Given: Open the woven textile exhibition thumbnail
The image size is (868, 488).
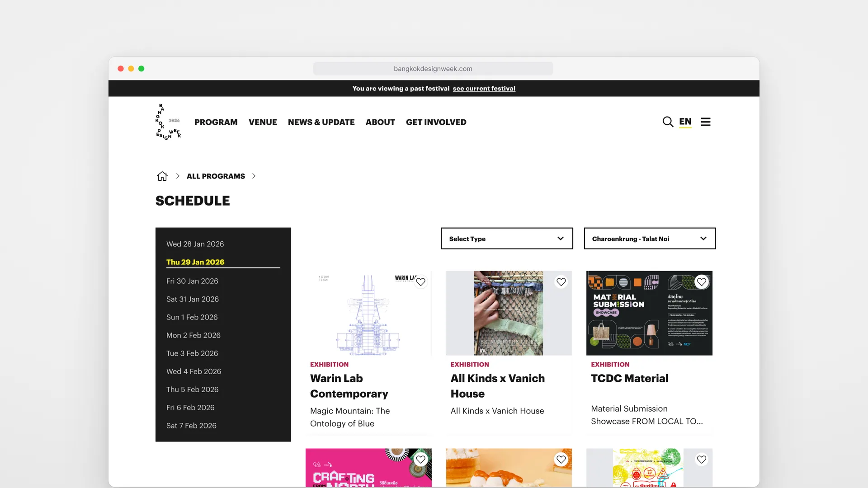Looking at the screenshot, I should tap(509, 313).
